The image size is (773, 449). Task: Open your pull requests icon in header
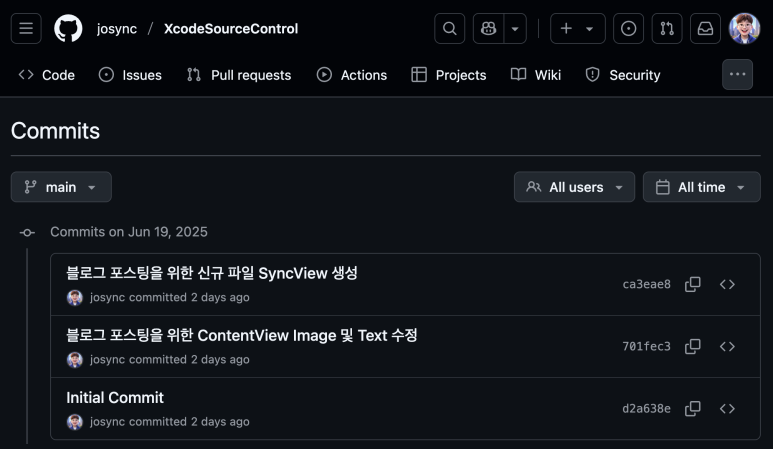pyautogui.click(x=667, y=29)
